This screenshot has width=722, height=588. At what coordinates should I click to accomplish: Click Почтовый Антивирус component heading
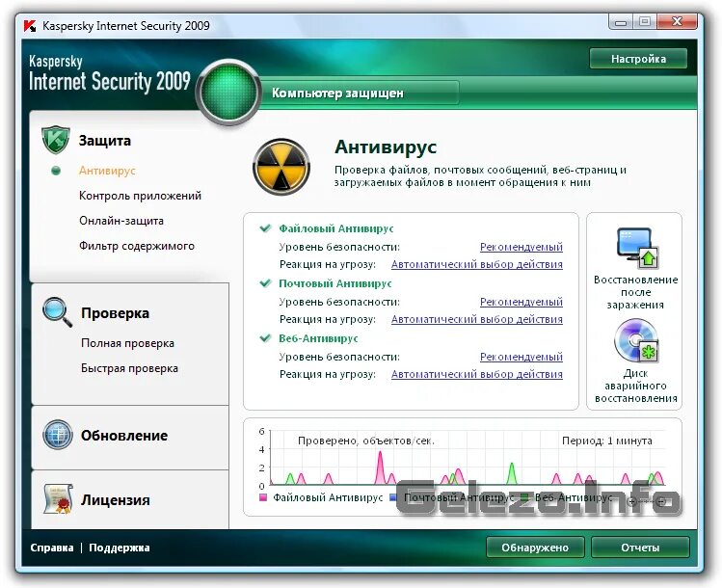pyautogui.click(x=335, y=283)
